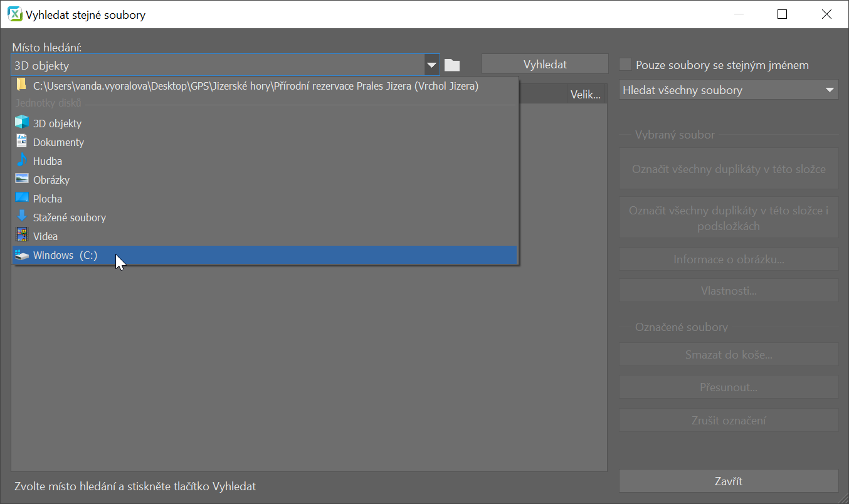
Task: Click the browse folder icon
Action: point(452,65)
